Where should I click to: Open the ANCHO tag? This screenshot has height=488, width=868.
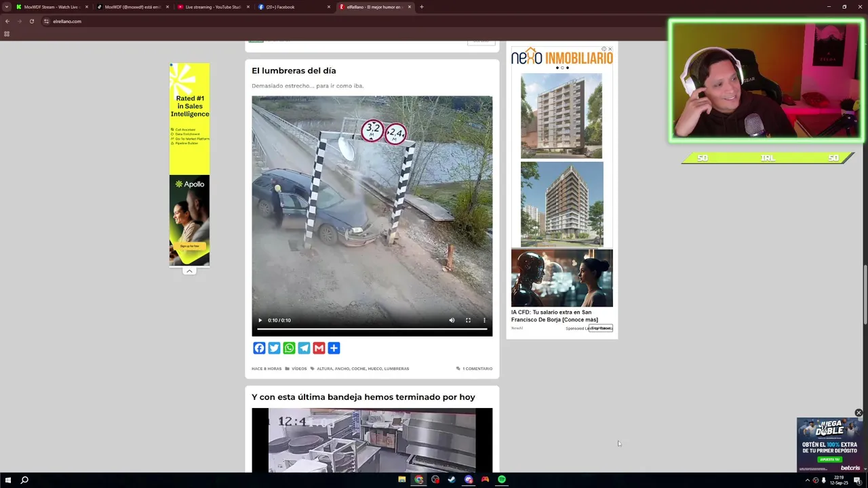point(342,369)
